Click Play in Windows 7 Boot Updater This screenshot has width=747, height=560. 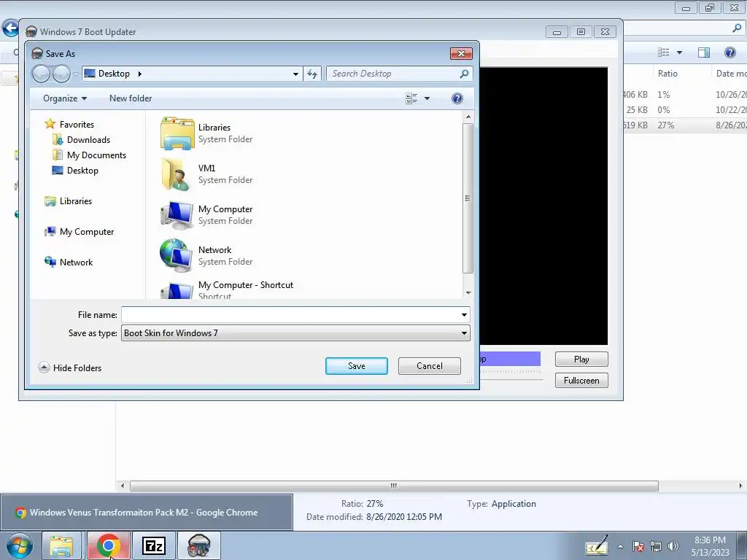pos(581,359)
